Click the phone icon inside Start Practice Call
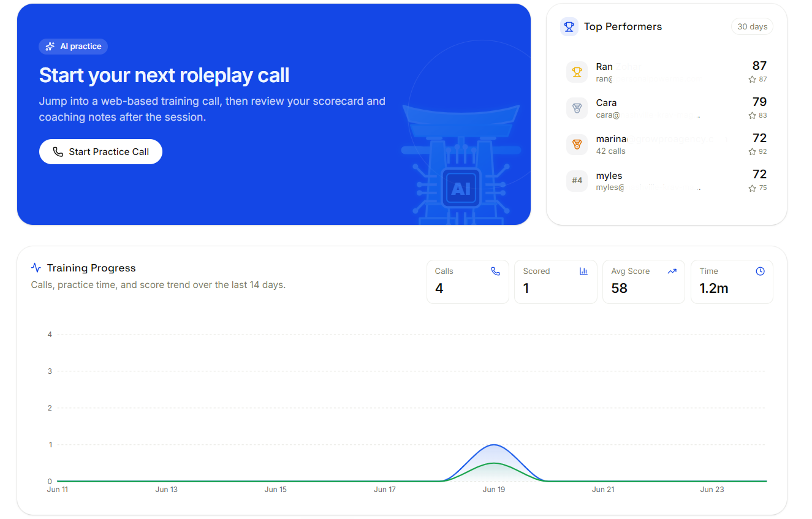The height and width of the screenshot is (519, 812). (58, 152)
